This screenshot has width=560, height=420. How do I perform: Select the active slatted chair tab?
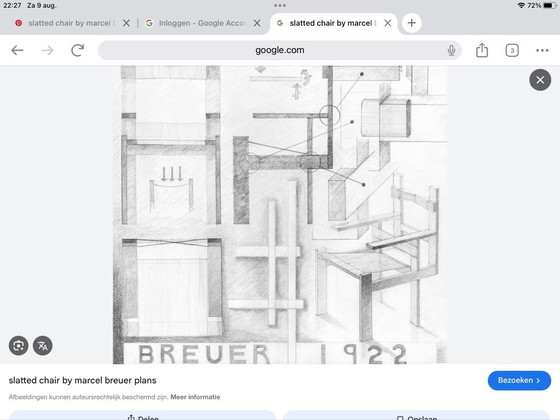(334, 23)
